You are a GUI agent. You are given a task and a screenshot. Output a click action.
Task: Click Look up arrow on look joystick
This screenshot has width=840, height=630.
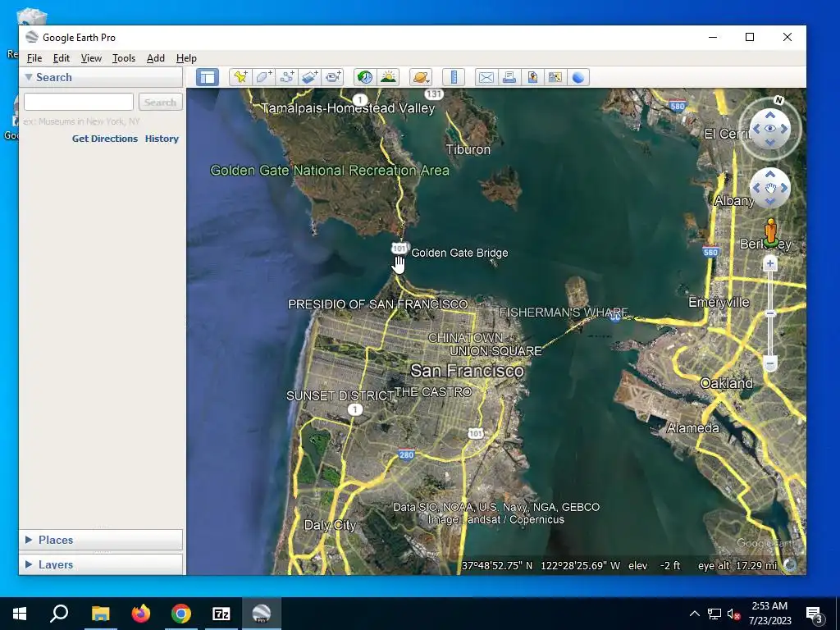pyautogui.click(x=769, y=115)
